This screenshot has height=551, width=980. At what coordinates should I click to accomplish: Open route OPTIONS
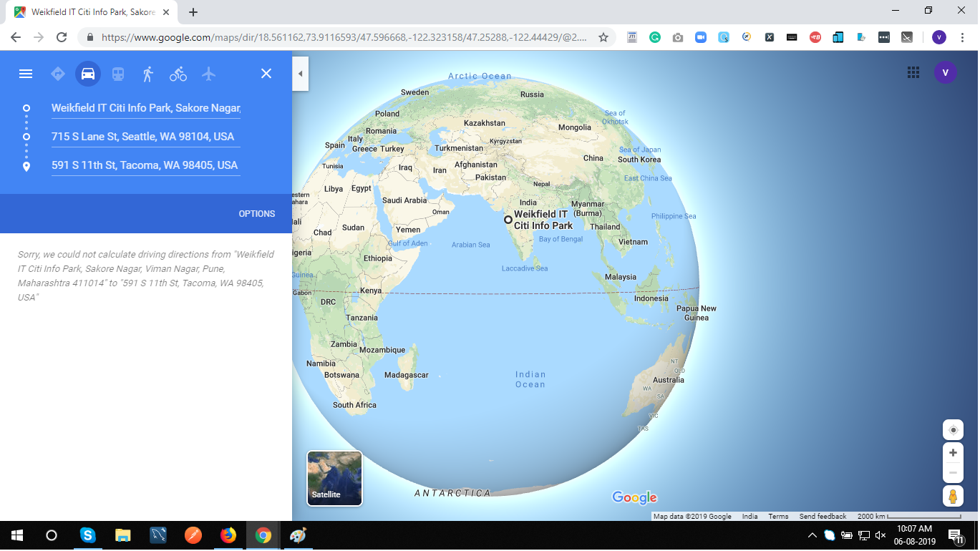pos(257,214)
